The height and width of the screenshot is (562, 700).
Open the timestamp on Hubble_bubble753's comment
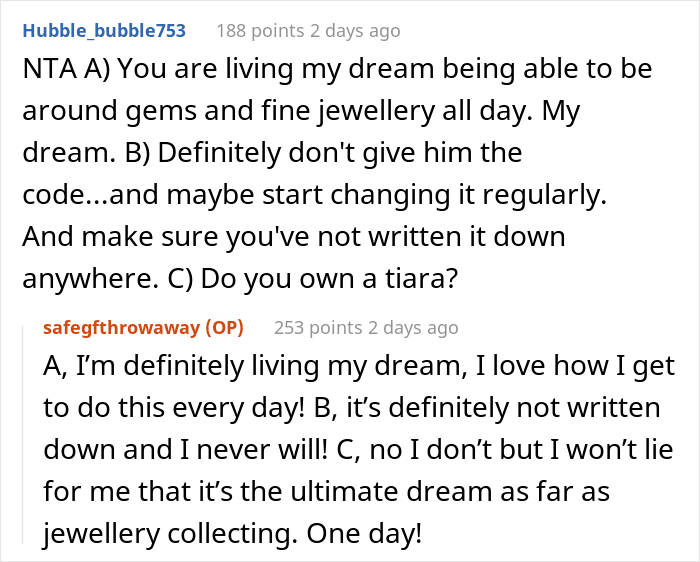click(x=355, y=31)
